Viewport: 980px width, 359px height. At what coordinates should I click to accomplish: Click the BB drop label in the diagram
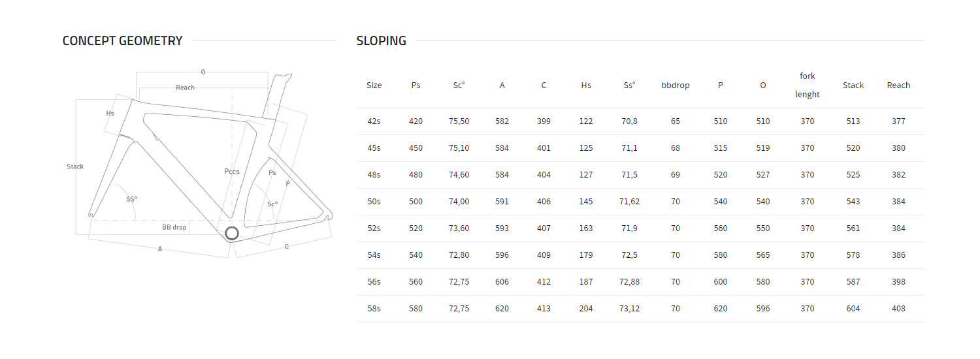(174, 228)
